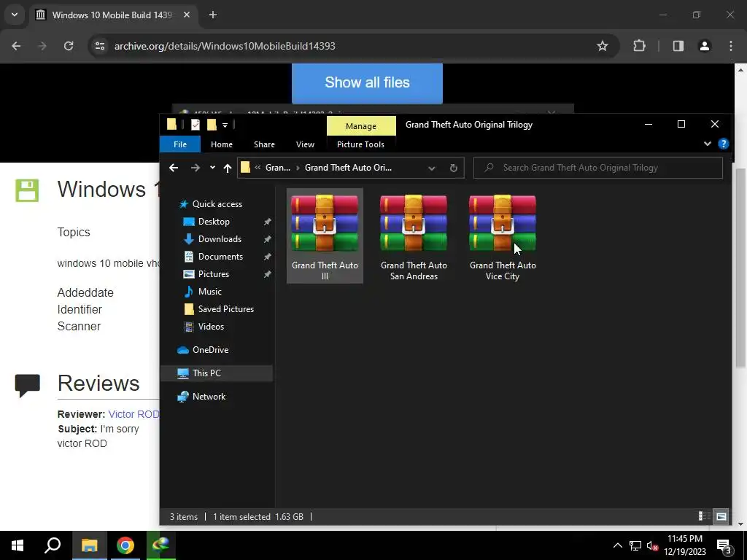Screen dimensions: 747x560
Task: Go back in Chrome browser
Action: pos(16,46)
